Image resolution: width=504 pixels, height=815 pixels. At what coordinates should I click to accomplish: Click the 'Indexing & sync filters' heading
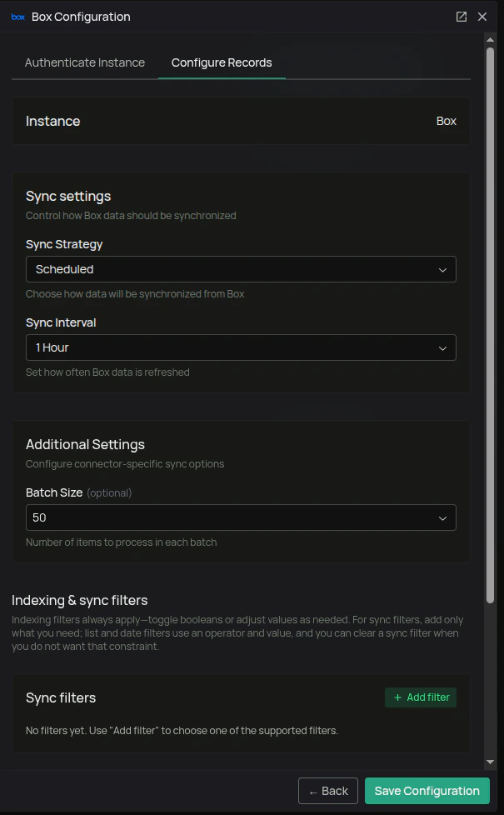click(79, 600)
